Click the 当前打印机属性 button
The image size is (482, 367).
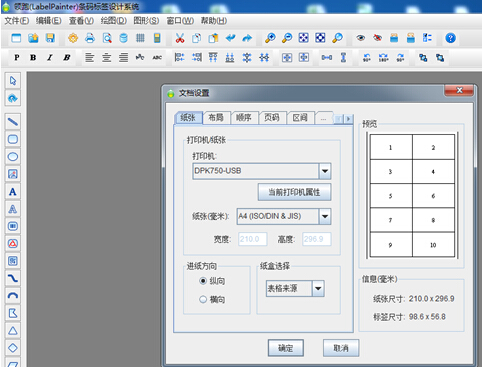294,192
